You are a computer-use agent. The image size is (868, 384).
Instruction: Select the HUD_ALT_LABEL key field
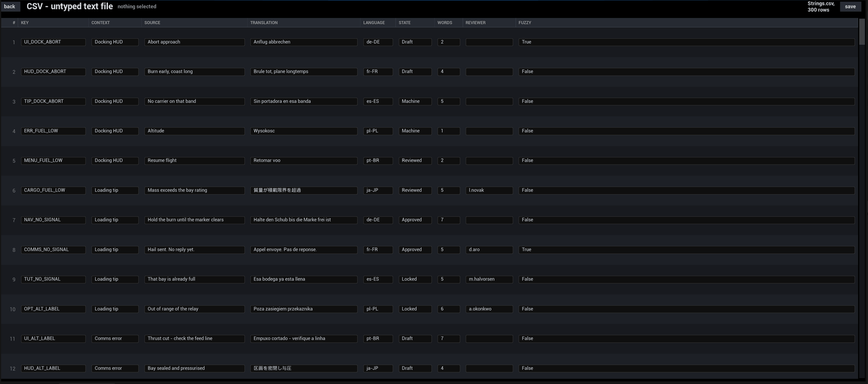click(x=54, y=368)
